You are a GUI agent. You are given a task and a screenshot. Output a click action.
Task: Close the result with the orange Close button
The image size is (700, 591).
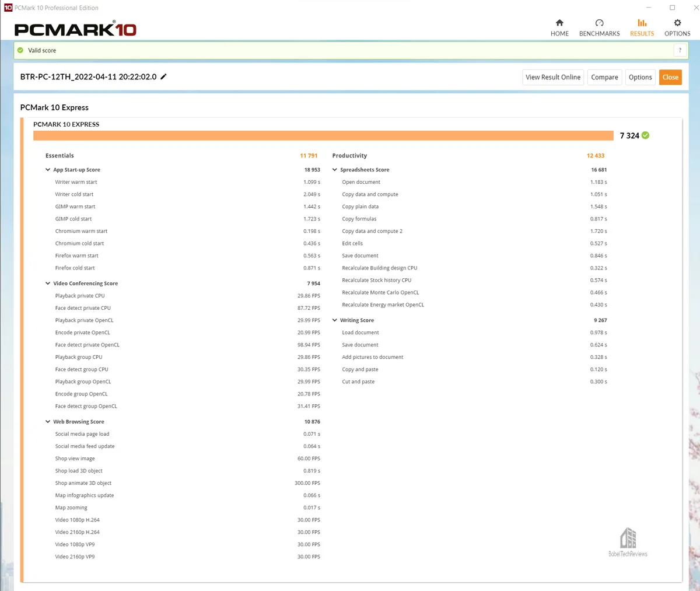click(670, 77)
